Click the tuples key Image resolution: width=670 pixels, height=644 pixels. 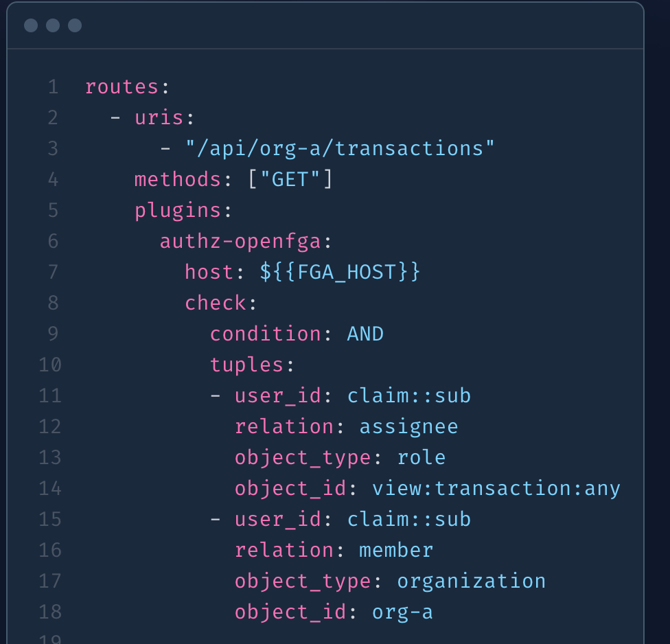point(246,365)
